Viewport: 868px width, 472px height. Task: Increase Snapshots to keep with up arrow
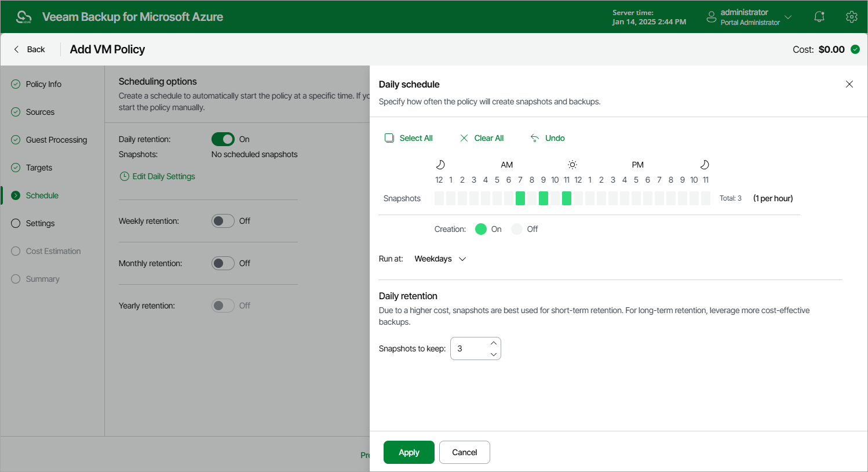click(494, 343)
